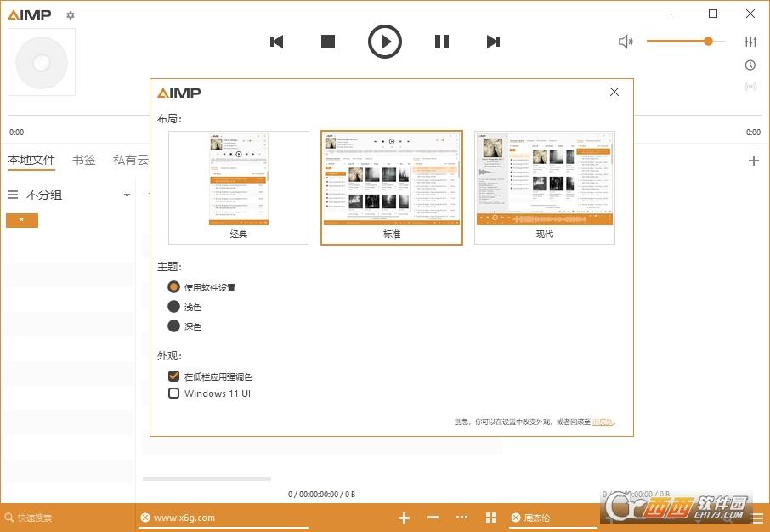Select the 深色 dark theme

point(184,326)
